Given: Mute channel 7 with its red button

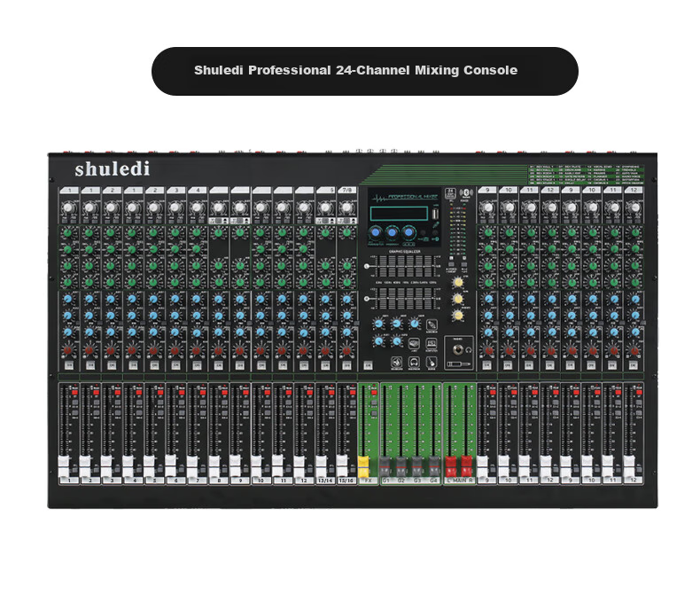Looking at the screenshot, I should [203, 393].
